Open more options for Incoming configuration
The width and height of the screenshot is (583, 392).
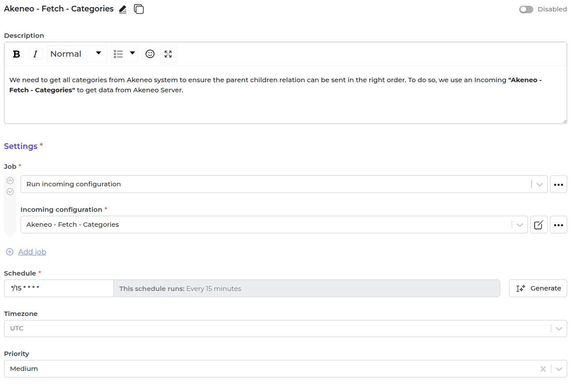(558, 225)
